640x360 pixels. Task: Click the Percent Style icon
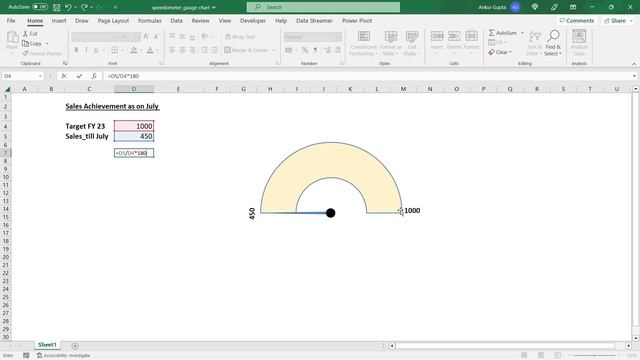tap(304, 50)
